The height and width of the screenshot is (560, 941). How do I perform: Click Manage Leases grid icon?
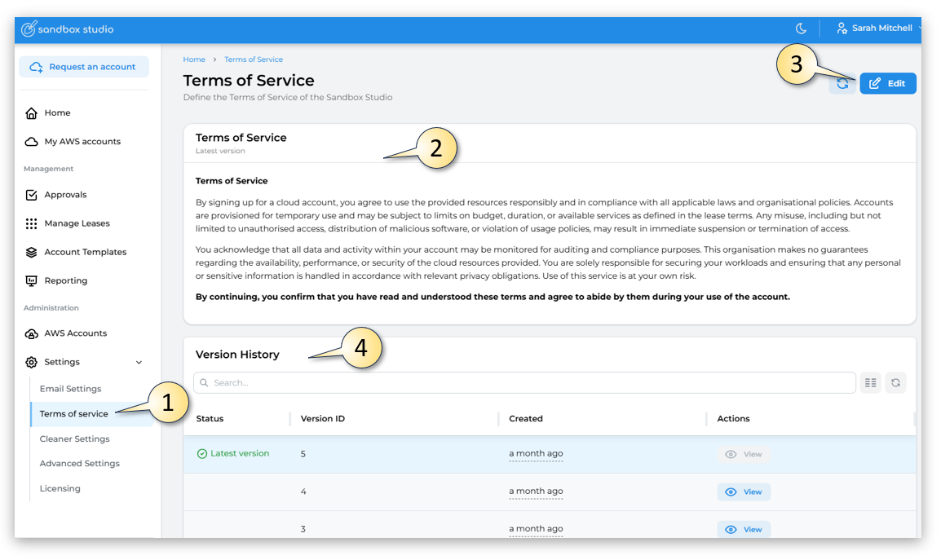click(x=32, y=224)
